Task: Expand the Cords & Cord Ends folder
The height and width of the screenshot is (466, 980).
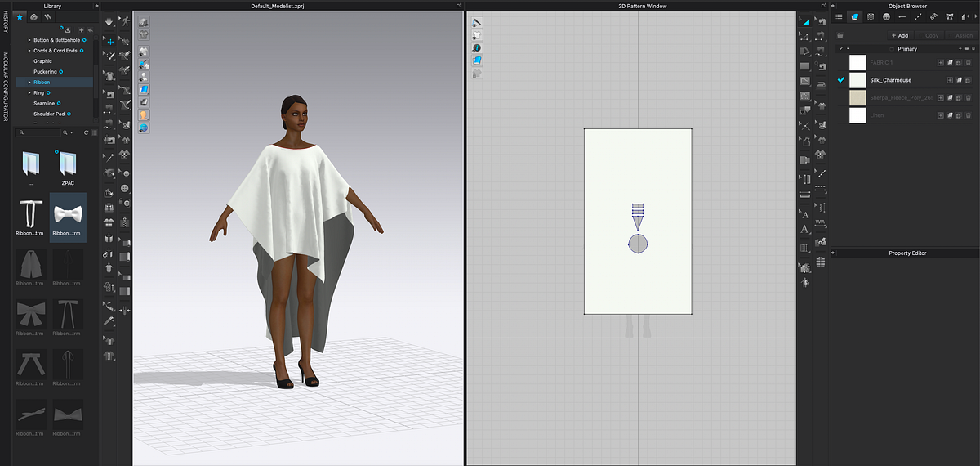Action: pos(29,51)
